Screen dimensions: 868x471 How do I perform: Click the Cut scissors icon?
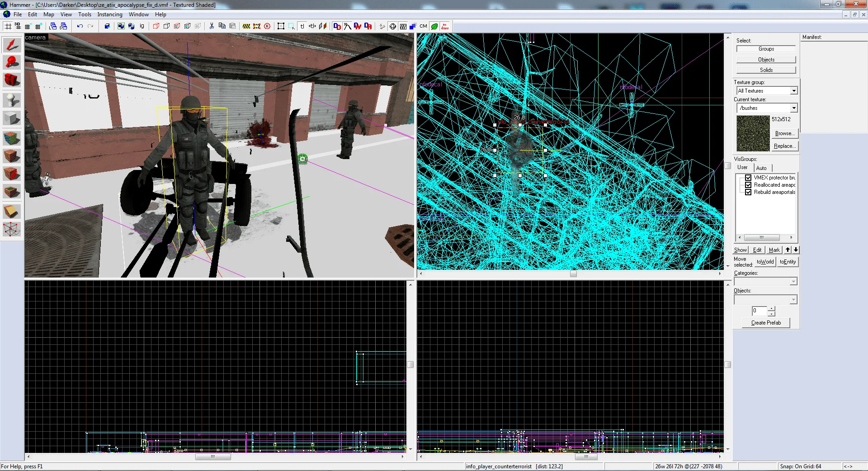[211, 26]
